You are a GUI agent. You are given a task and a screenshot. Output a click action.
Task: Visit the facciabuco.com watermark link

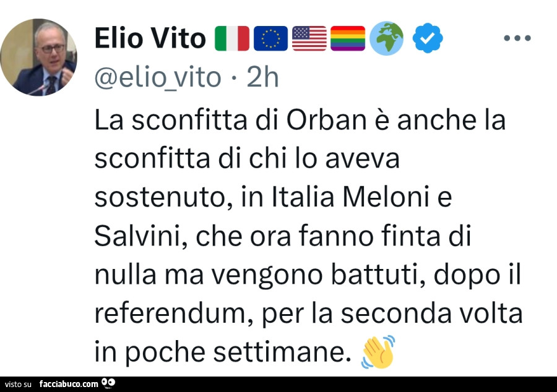coord(68,384)
